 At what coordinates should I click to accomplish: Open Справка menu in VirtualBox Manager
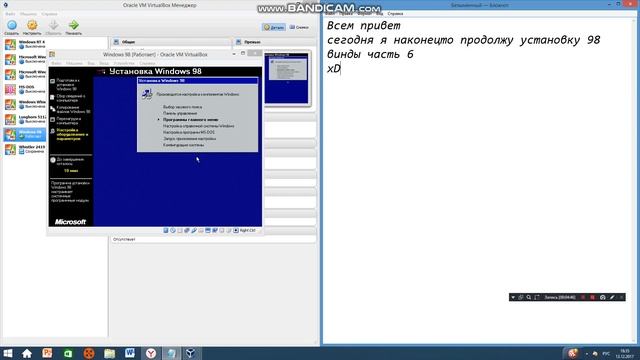[x=49, y=14]
